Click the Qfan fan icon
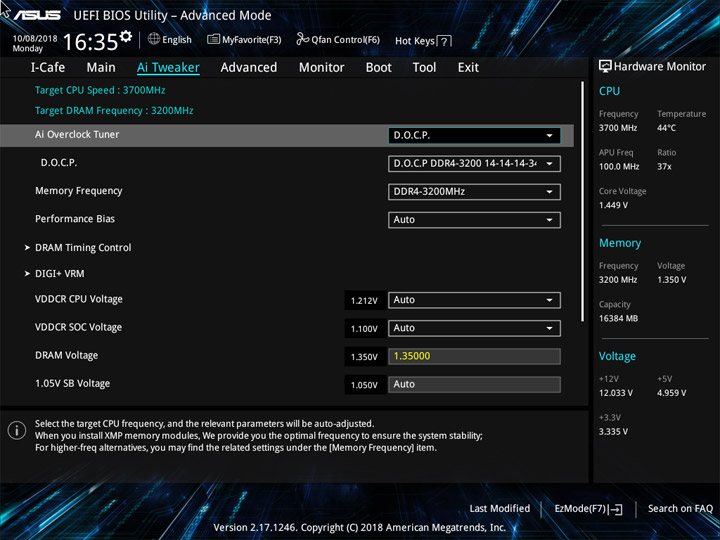Screen dimensions: 720x540 click(x=302, y=39)
